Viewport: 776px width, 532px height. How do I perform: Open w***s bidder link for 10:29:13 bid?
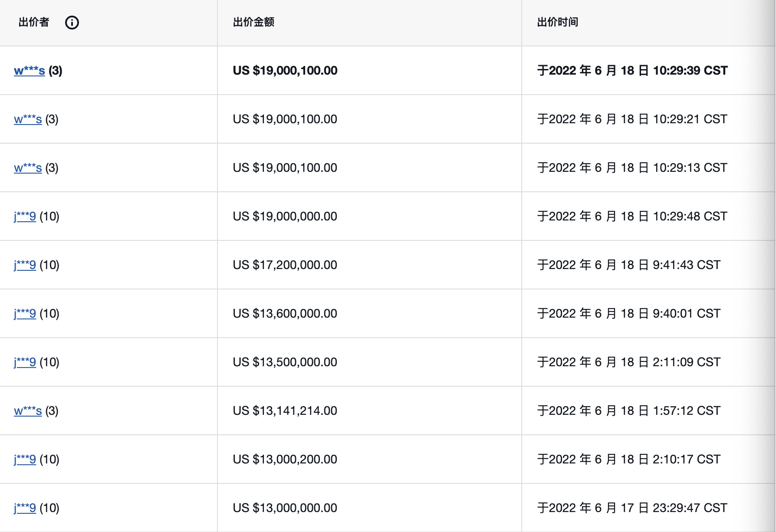point(28,168)
